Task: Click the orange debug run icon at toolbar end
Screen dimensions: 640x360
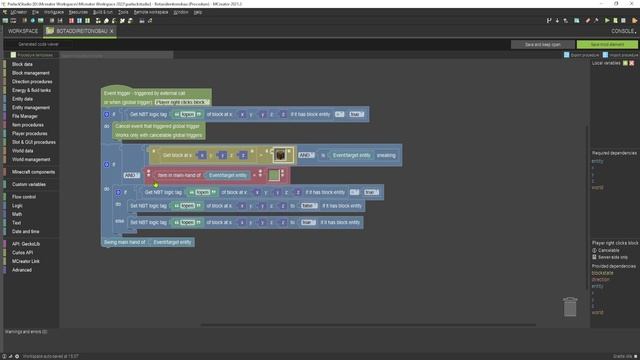Action: 634,20
